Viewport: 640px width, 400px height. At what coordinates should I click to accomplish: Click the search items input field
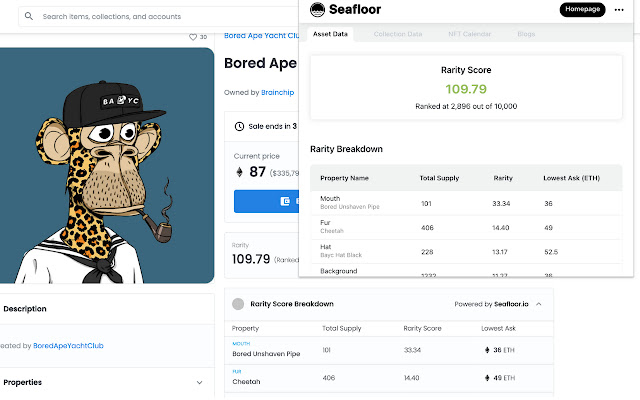pos(150,17)
